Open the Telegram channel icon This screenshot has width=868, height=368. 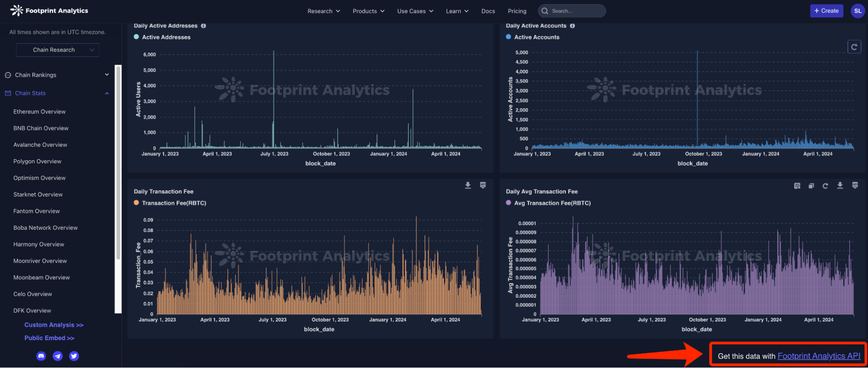(x=58, y=356)
